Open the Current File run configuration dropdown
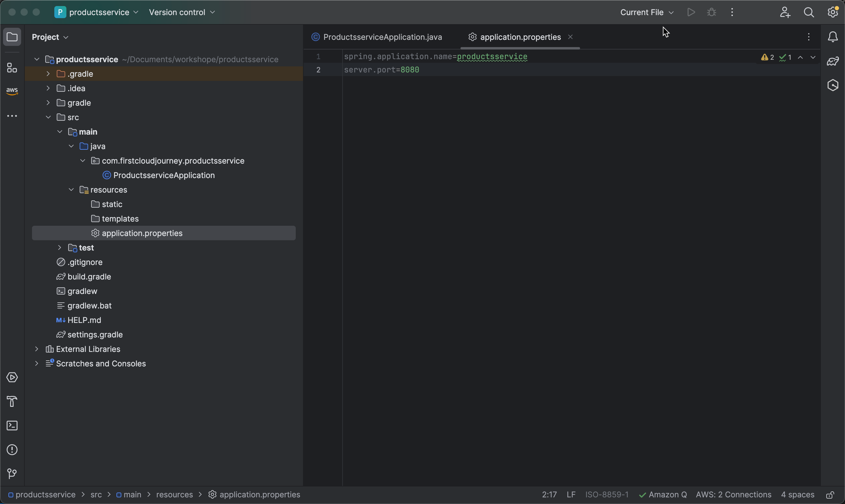This screenshot has height=504, width=845. [x=647, y=12]
